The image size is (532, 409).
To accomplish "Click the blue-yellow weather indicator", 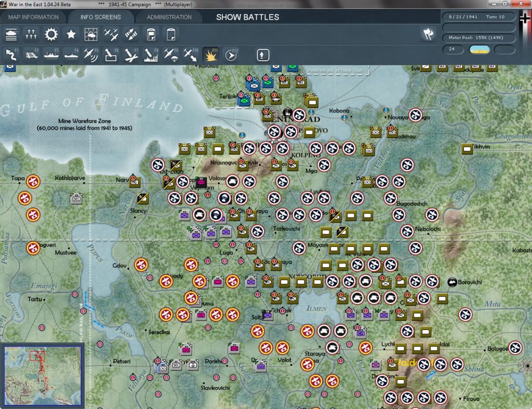I will 479,49.
